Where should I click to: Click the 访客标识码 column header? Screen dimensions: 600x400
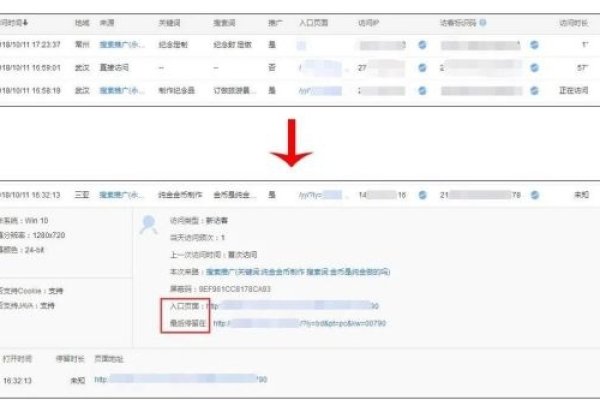(458, 23)
